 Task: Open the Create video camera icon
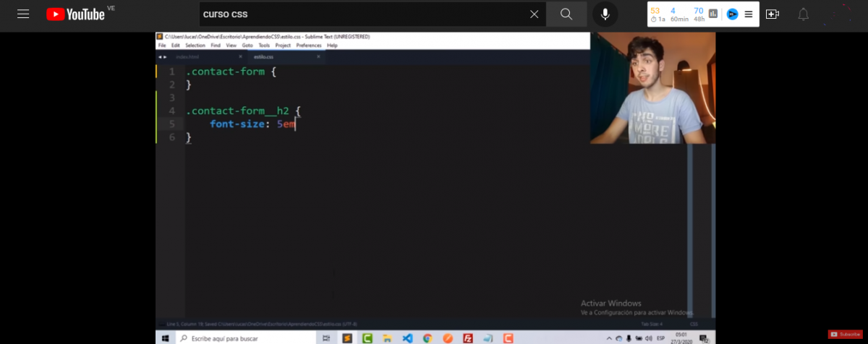773,14
